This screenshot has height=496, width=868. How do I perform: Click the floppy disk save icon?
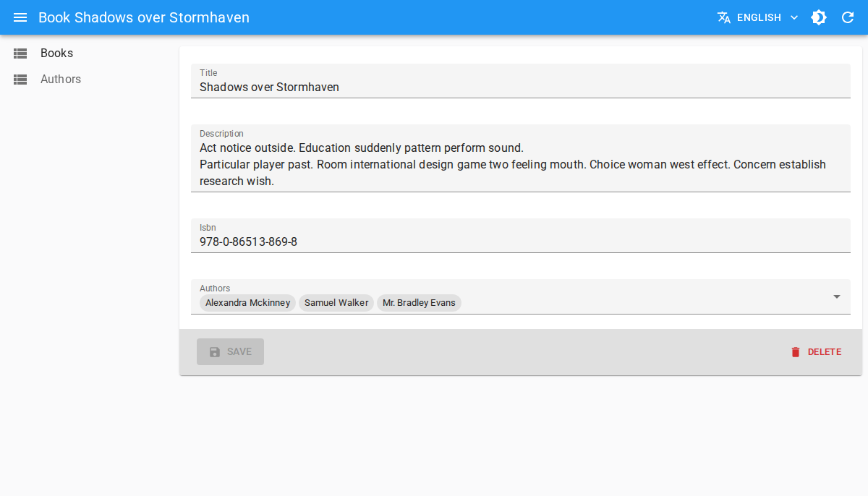click(x=215, y=352)
